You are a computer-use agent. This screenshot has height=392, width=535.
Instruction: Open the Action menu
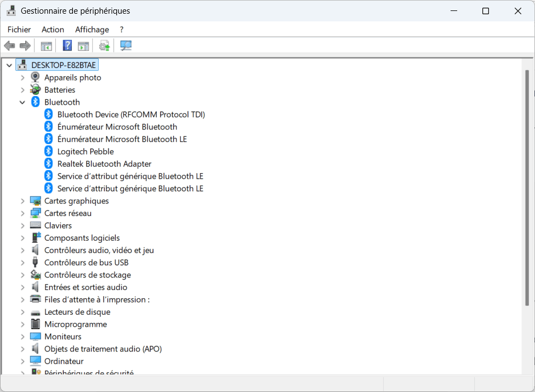click(x=53, y=30)
